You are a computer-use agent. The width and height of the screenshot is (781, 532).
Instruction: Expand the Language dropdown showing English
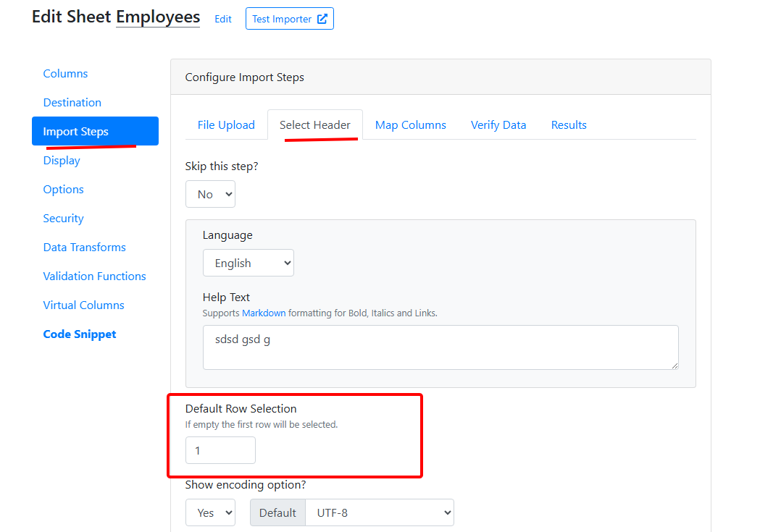click(x=248, y=263)
